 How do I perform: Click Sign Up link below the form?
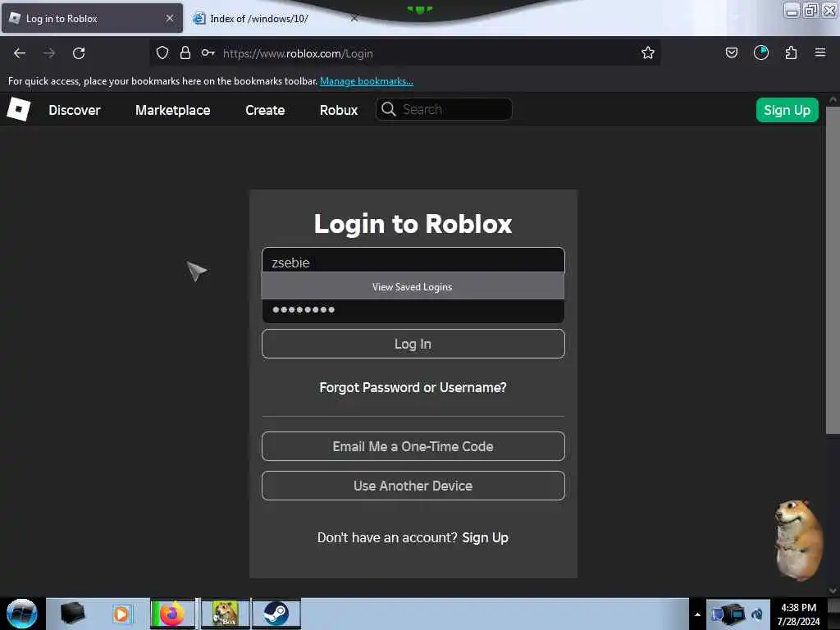485,537
